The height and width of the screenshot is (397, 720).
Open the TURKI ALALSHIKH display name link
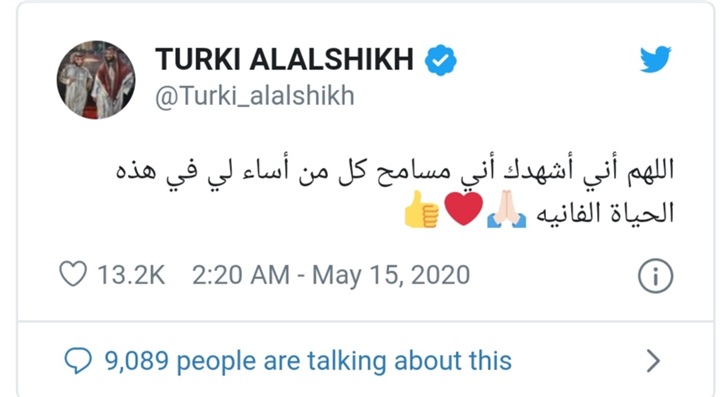(284, 60)
